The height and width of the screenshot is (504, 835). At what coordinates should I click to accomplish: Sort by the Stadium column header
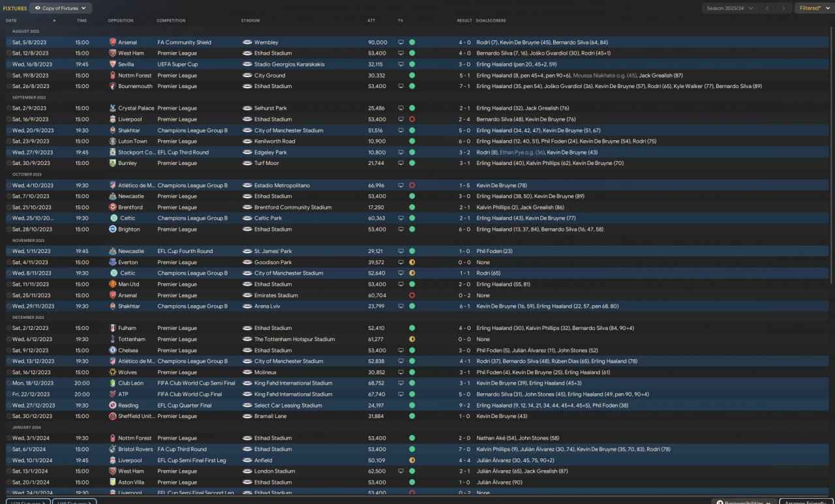click(x=250, y=20)
